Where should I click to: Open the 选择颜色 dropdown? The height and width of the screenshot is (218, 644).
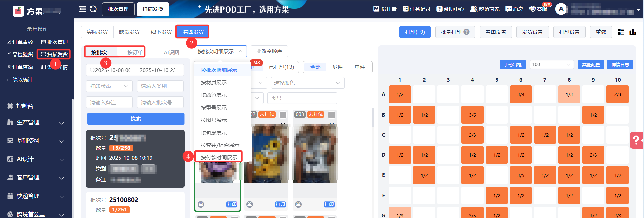(x=308, y=83)
